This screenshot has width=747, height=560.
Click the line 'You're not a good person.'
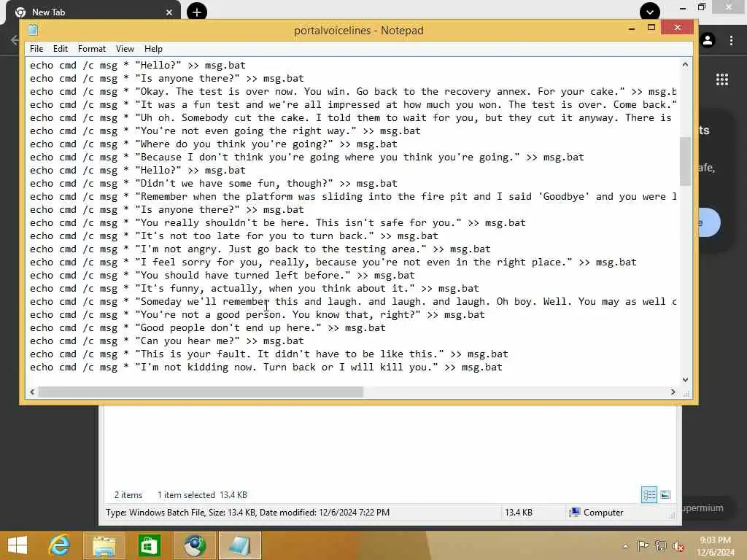coord(258,315)
